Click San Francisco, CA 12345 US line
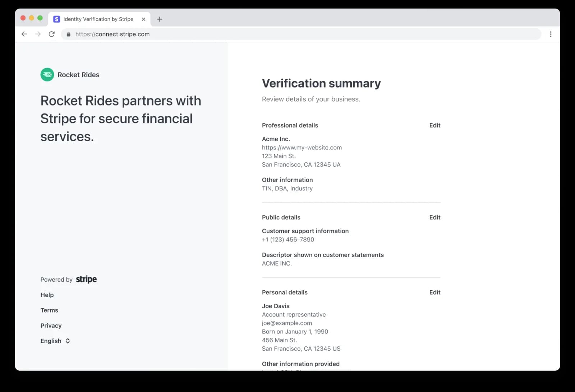 [x=301, y=349]
